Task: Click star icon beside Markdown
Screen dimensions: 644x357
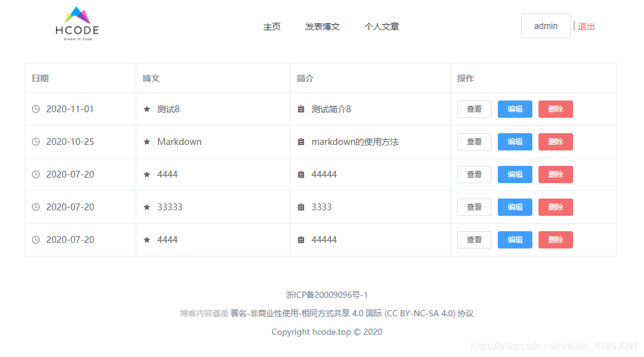Action: pyautogui.click(x=147, y=142)
